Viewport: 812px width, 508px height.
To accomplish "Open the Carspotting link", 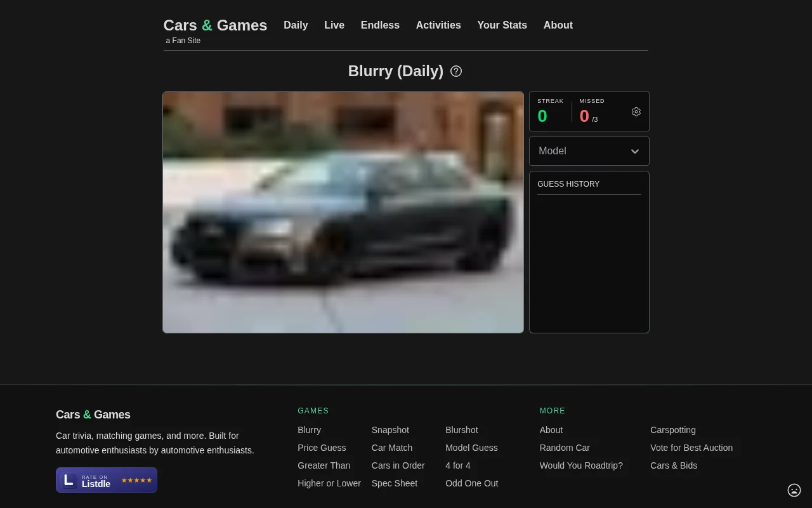I will click(x=673, y=430).
